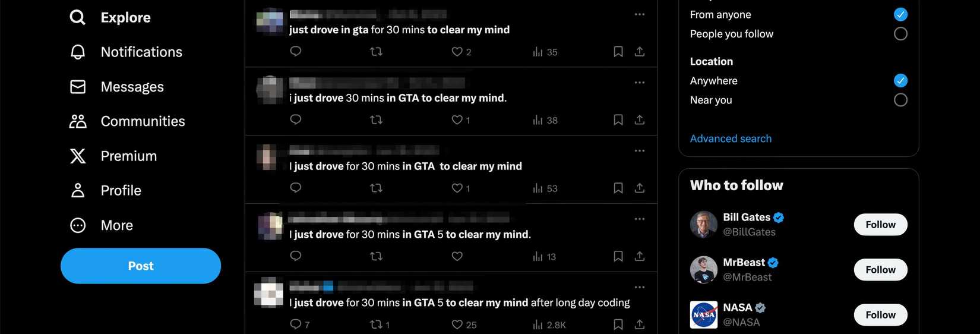Share the 'i just drove 30 mins in GTA' post
The height and width of the screenshot is (334, 980).
640,120
